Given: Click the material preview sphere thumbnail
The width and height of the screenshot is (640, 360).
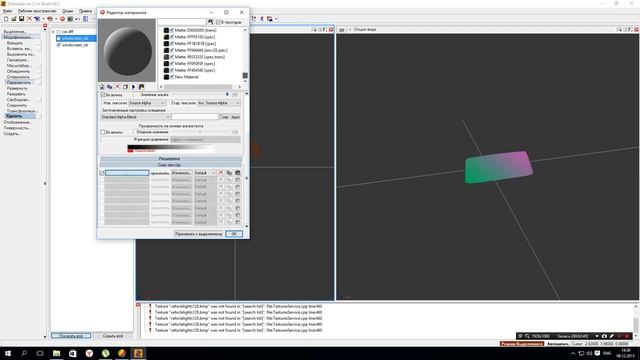Looking at the screenshot, I should (127, 51).
